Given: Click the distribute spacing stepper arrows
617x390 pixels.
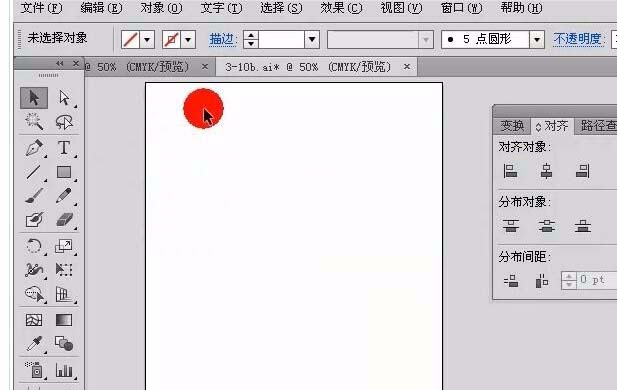Looking at the screenshot, I should tap(569, 281).
